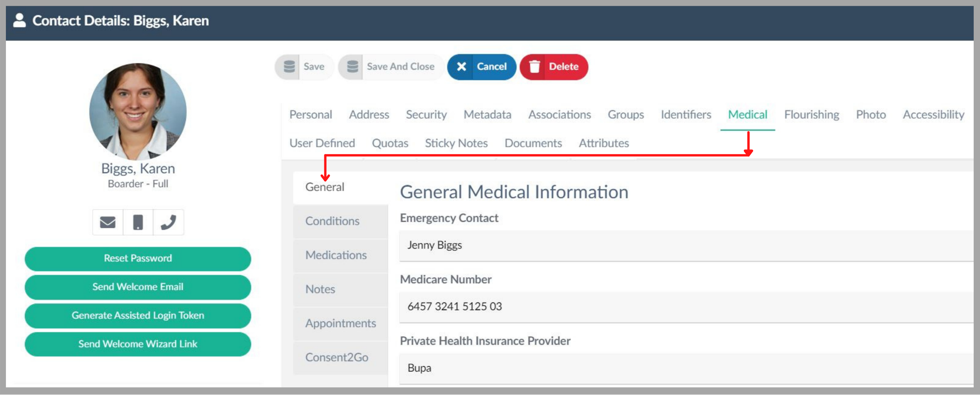Image resolution: width=980 pixels, height=397 pixels.
Task: Click the Delete trash can icon
Action: tap(534, 67)
